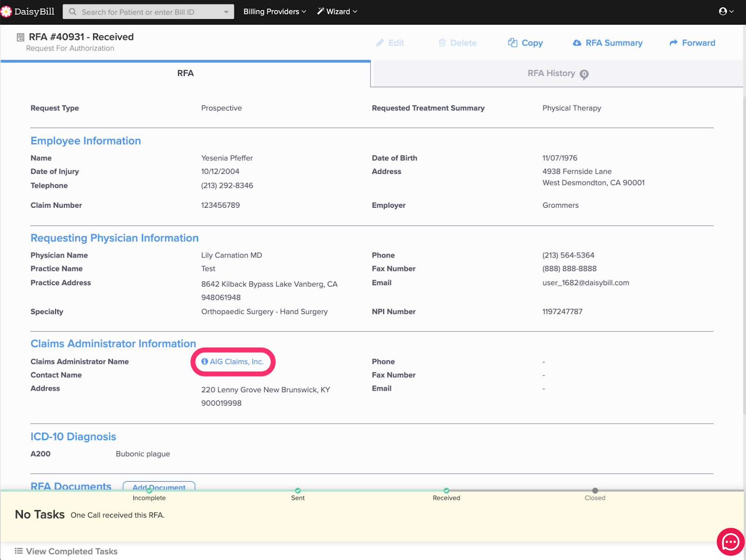Click the DaisyBill flower logo icon

(x=7, y=12)
